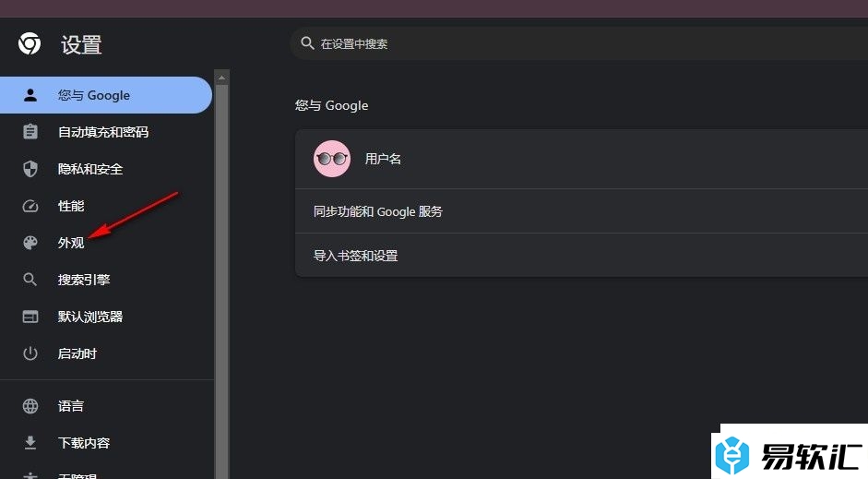Open the 启动时 settings page

106,353
